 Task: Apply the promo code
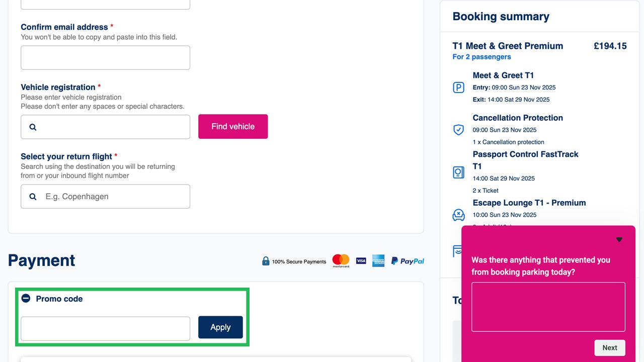pos(220,327)
